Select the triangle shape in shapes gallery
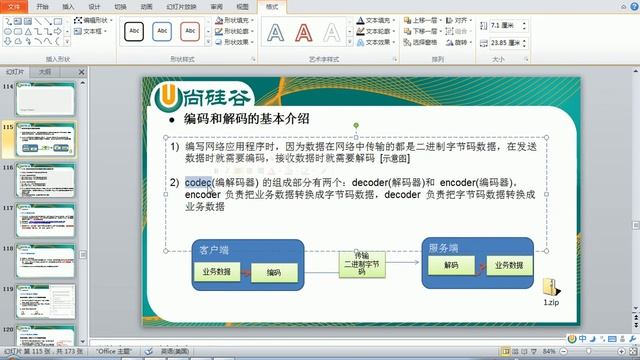The image size is (640, 360). [x=28, y=31]
